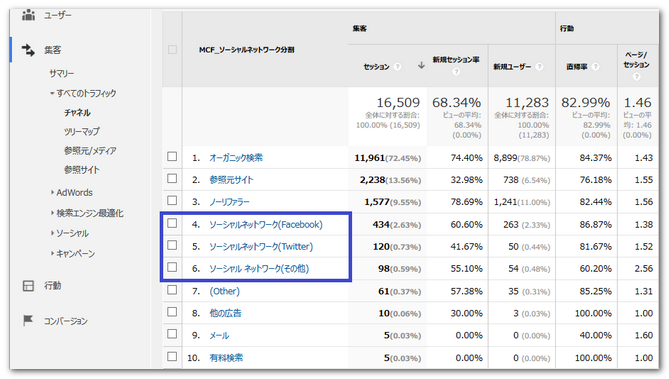Select 参照サイト in the sidebar

point(81,170)
